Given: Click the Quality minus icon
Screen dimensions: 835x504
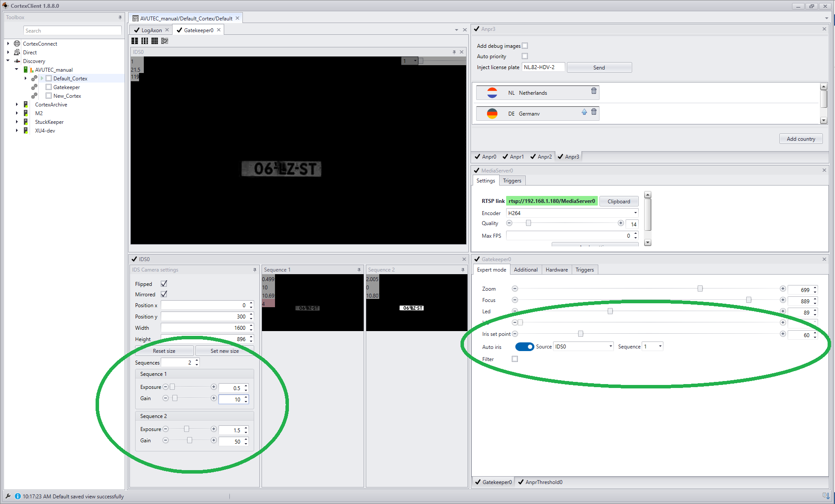Looking at the screenshot, I should click(509, 223).
